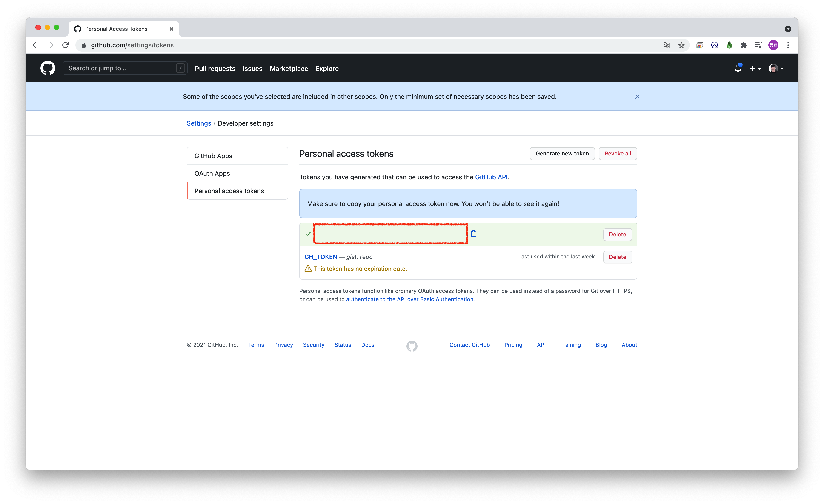Follow the GitHub API link
Image resolution: width=824 pixels, height=504 pixels.
(491, 177)
